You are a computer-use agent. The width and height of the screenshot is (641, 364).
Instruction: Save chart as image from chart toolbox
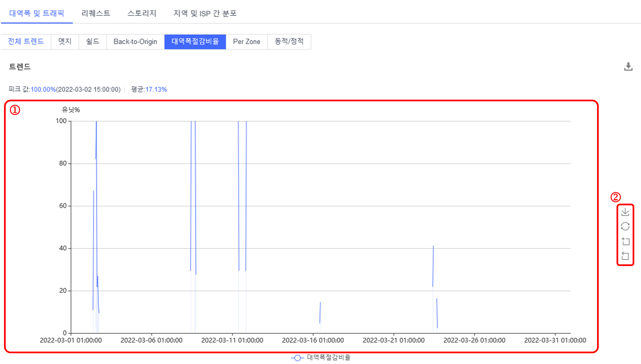(x=625, y=212)
